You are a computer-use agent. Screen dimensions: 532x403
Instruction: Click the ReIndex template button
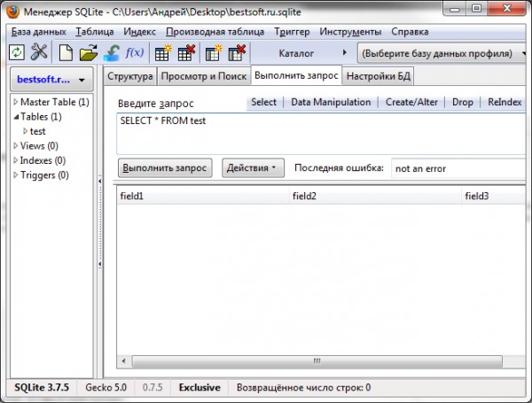pyautogui.click(x=505, y=102)
